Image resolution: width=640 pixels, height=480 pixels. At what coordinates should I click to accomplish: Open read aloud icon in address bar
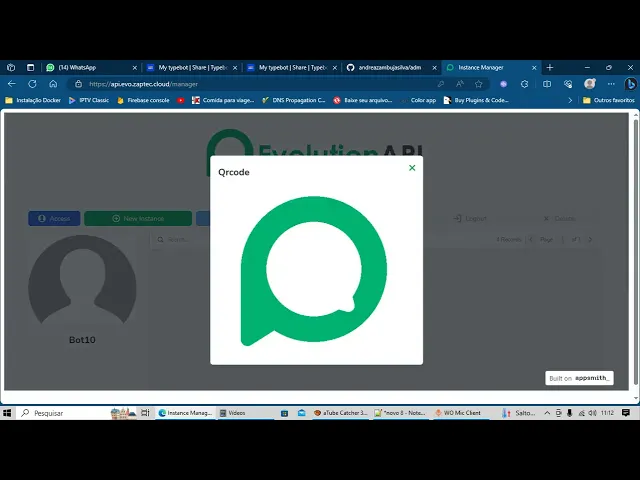(x=460, y=84)
